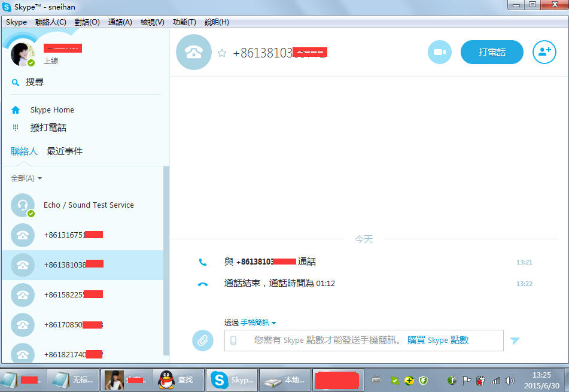Open the QQ 查找 taskbar item
This screenshot has width=569, height=392.
pos(178,379)
